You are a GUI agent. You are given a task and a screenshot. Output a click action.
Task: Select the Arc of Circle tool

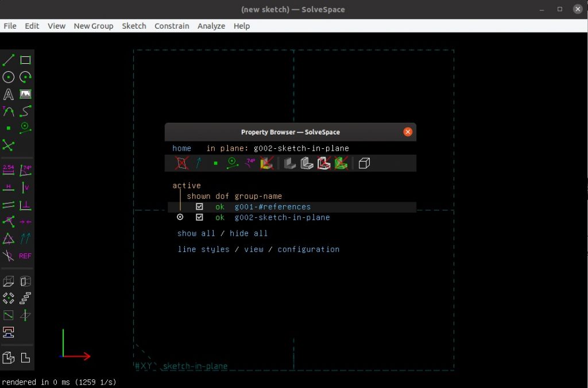pos(25,77)
